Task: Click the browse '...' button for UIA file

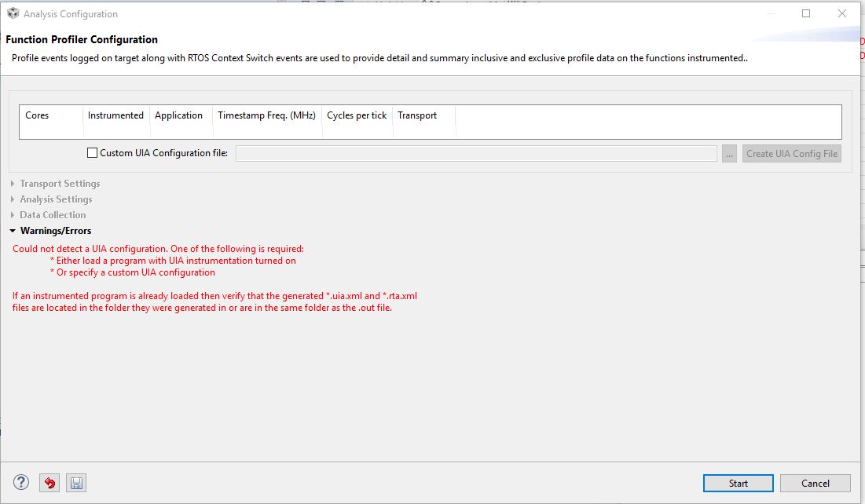Action: click(x=730, y=154)
